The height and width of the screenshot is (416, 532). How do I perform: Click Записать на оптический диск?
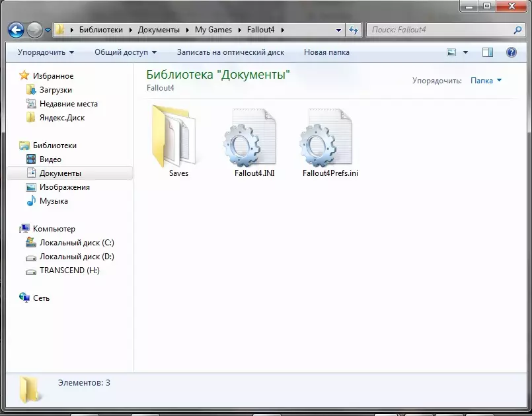click(x=231, y=52)
